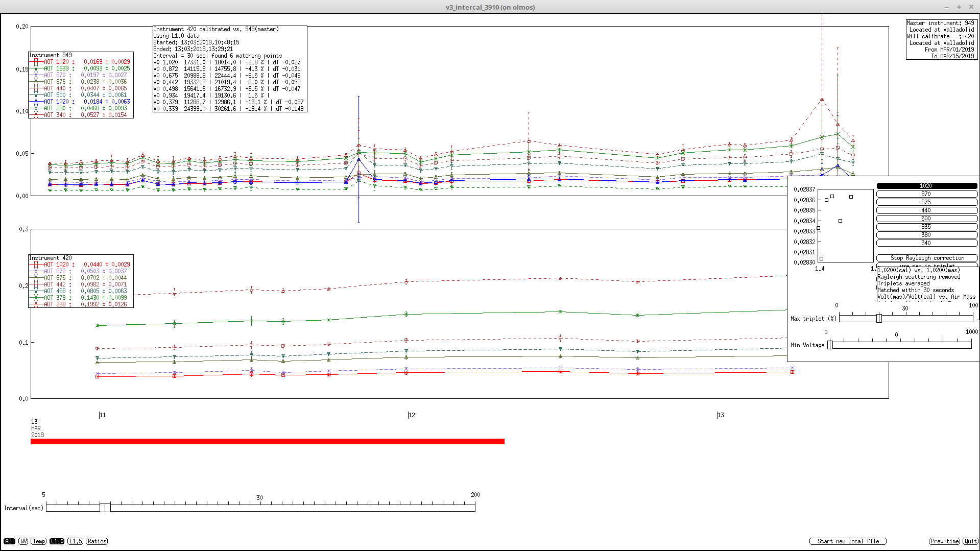The image size is (980, 551).
Task: Click the V0 0.339 calibration row
Action: click(x=228, y=109)
